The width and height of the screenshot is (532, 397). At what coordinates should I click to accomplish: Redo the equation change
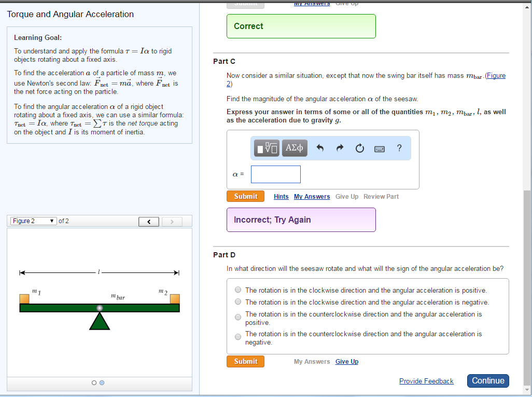coord(340,148)
